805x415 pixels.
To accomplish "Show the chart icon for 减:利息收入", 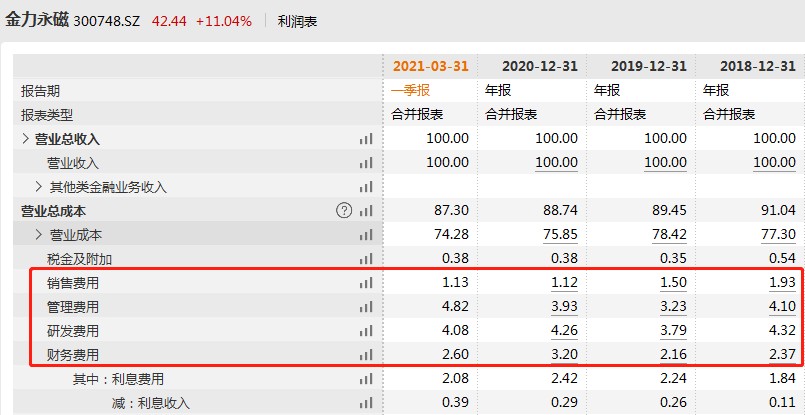I will tap(365, 403).
